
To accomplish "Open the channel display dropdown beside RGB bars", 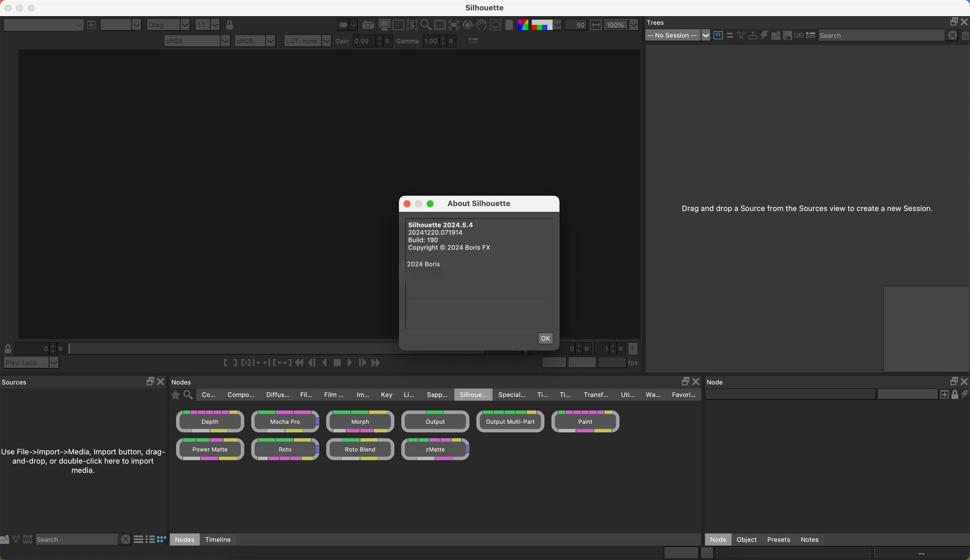I will [x=557, y=25].
